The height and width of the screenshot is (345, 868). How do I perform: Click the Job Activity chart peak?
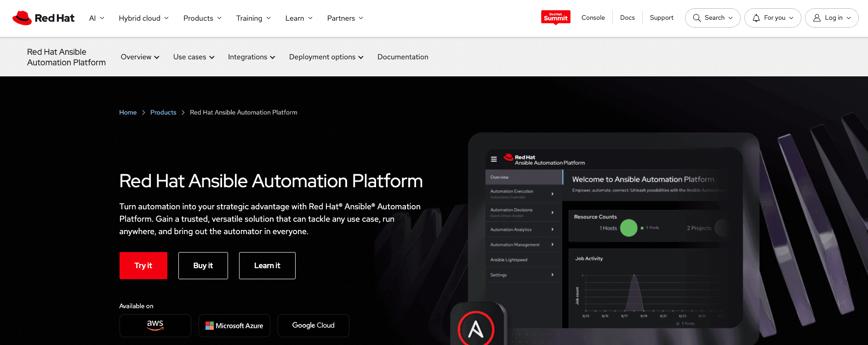coord(634,276)
